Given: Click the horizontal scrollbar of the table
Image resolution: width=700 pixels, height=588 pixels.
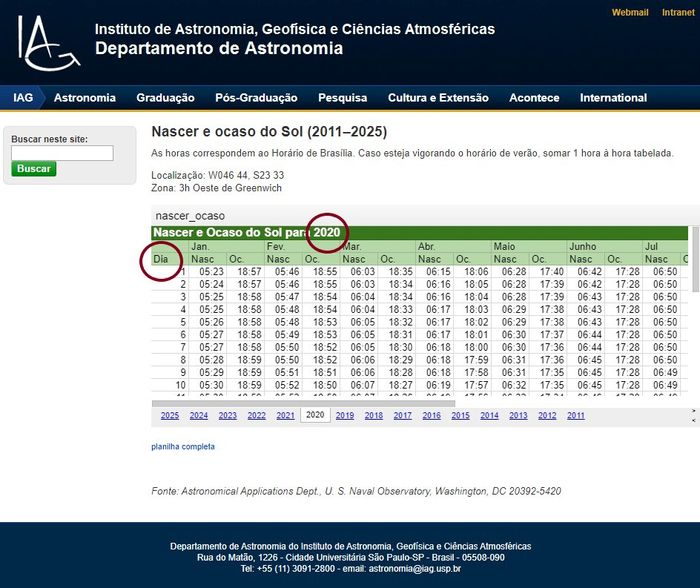Looking at the screenshot, I should [303, 403].
